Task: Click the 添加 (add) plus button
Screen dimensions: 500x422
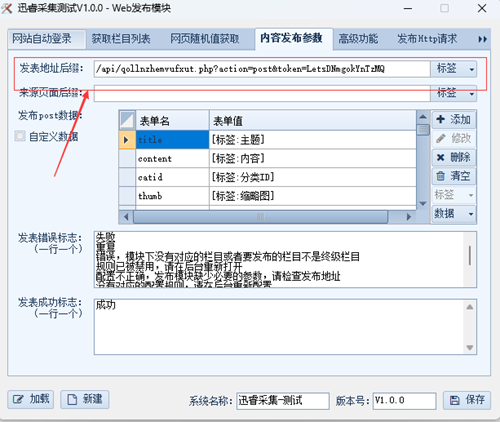Action: 454,119
